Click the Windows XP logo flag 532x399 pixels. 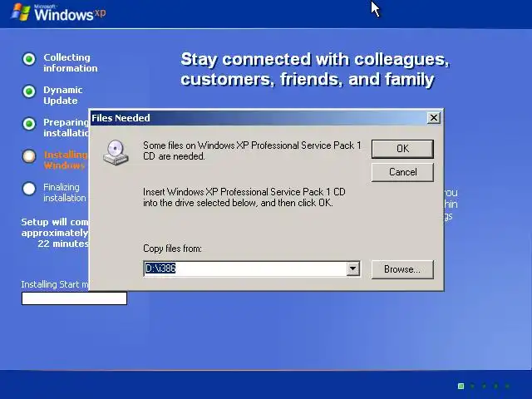(21, 12)
